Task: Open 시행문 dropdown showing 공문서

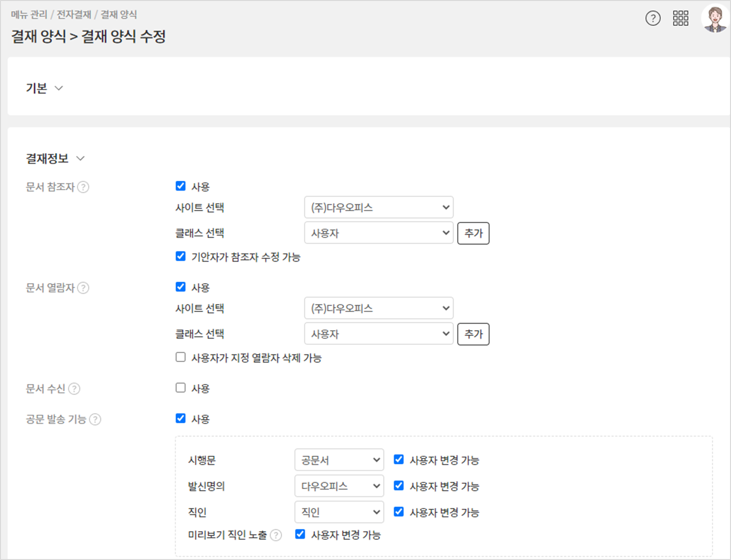Action: [339, 460]
